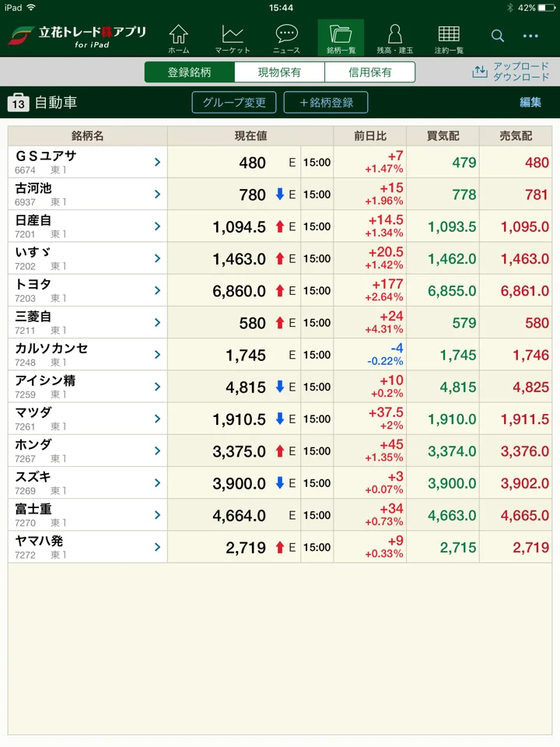
Task: Open いすゞ row chevron
Action: point(158,258)
